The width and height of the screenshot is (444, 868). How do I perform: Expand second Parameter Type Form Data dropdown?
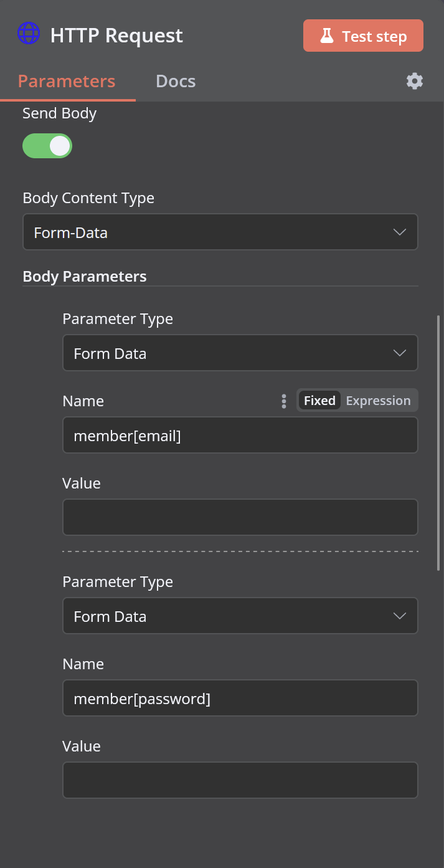pos(240,616)
